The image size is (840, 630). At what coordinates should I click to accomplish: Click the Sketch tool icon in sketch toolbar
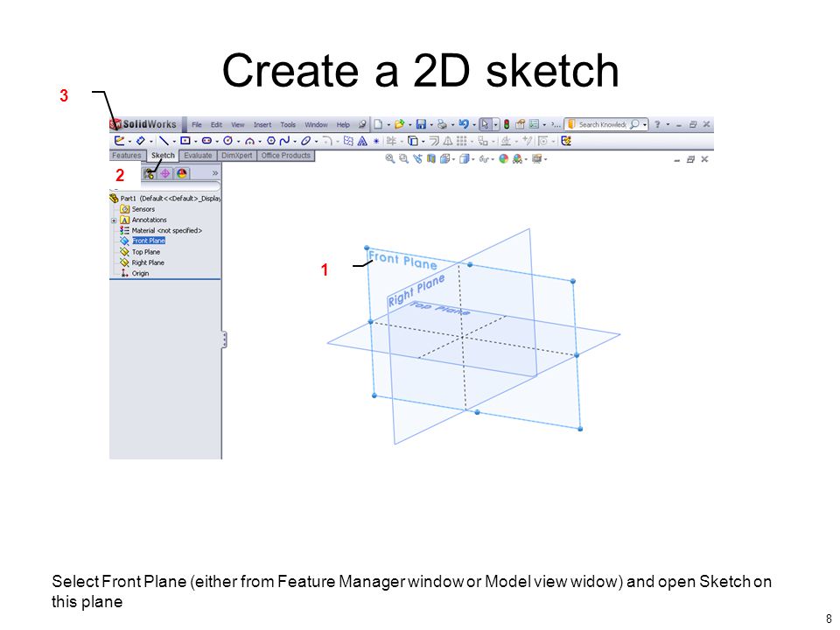pos(119,141)
